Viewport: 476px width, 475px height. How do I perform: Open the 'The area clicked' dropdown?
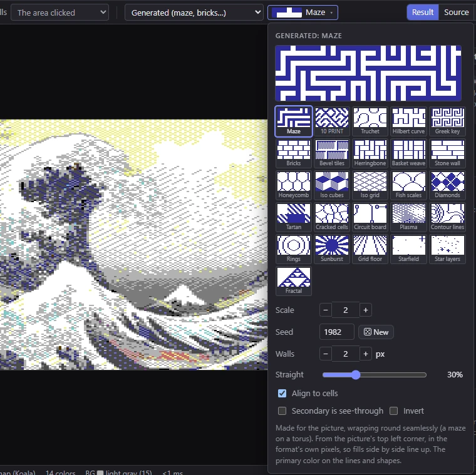tap(59, 13)
